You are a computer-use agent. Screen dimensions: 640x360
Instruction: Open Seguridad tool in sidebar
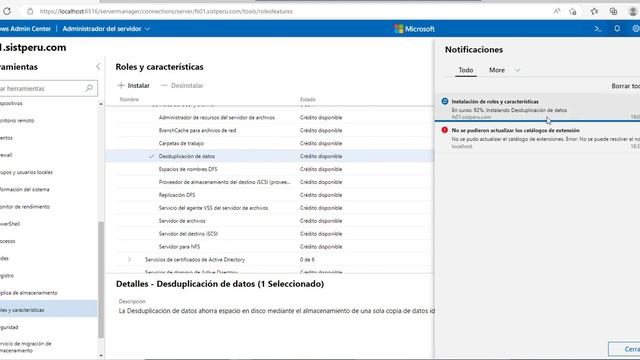click(x=49, y=327)
